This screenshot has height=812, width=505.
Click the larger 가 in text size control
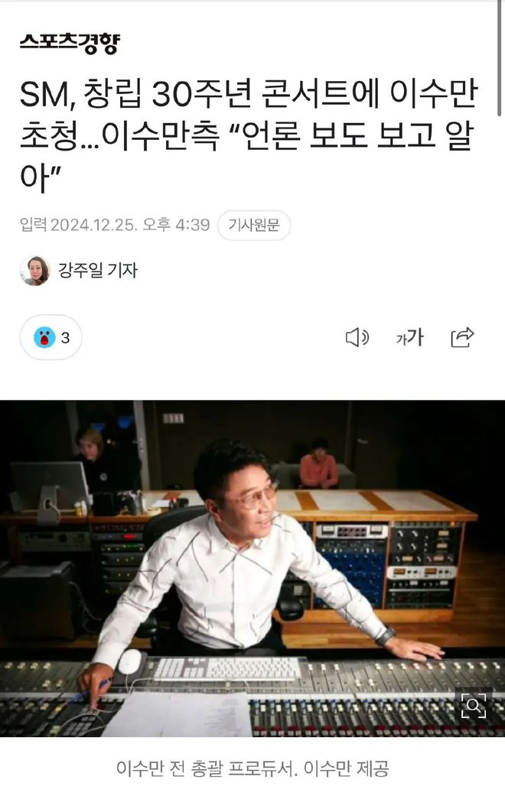coord(415,337)
